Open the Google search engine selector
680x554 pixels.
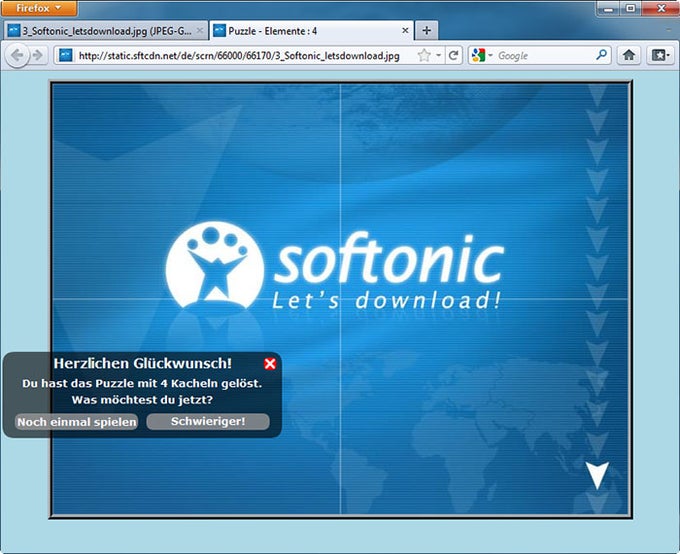tap(481, 56)
